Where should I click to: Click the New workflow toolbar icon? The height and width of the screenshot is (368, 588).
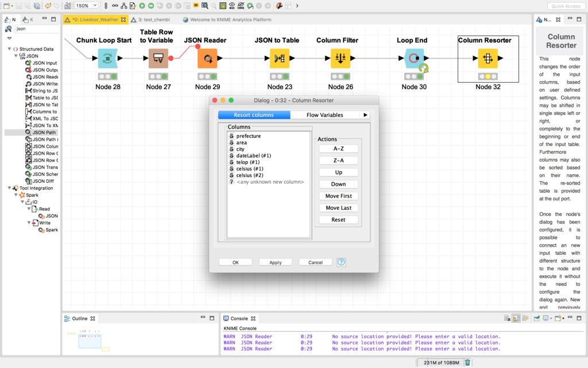pos(6,6)
